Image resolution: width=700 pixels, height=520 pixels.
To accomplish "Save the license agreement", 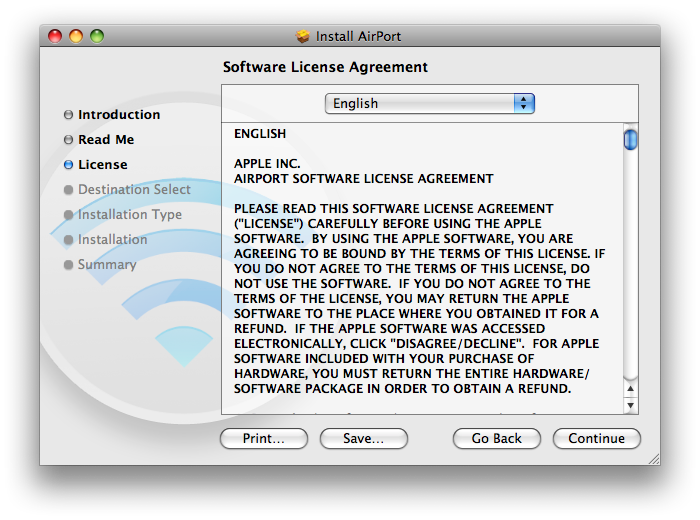I will (363, 439).
